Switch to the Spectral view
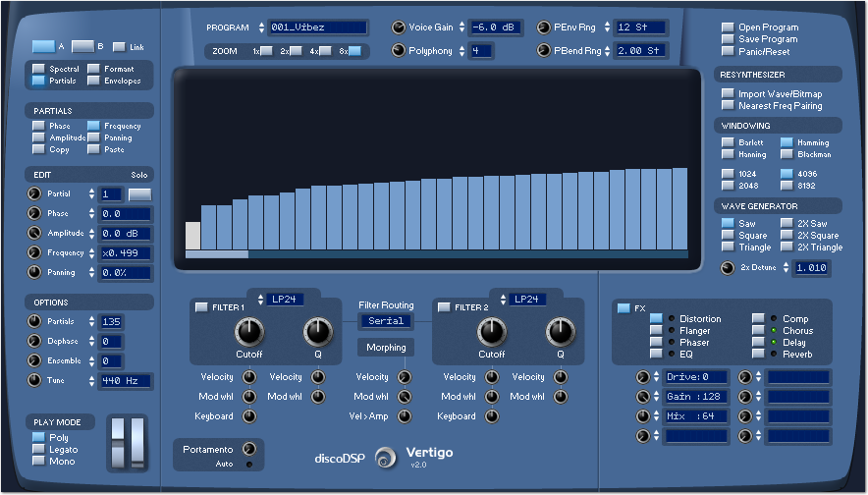Screen dimensions: 868x495 38,69
